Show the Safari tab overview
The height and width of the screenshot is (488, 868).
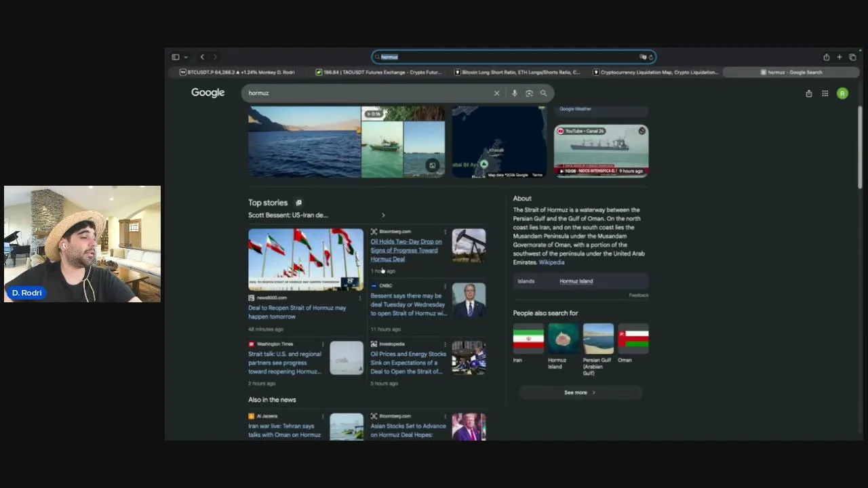point(852,57)
